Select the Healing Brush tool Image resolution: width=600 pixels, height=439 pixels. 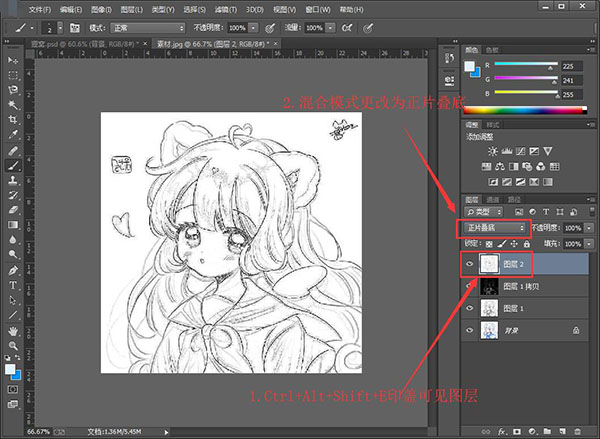pos(13,150)
